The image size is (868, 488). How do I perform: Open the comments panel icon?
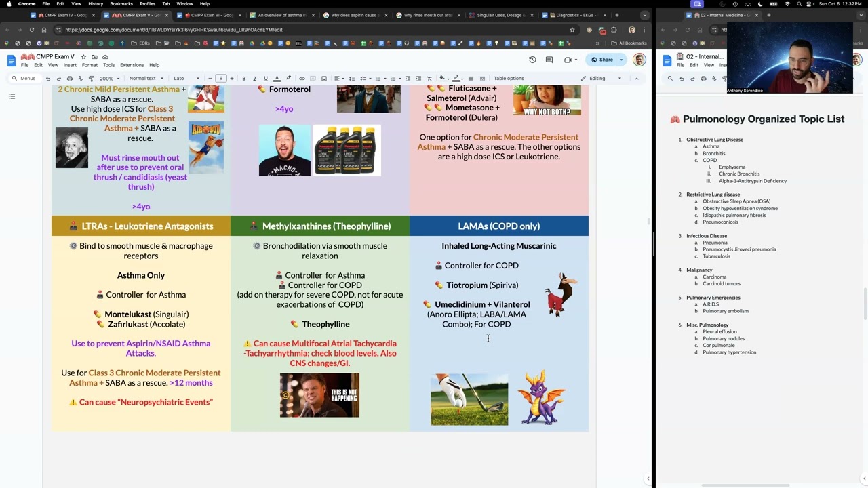click(x=549, y=60)
